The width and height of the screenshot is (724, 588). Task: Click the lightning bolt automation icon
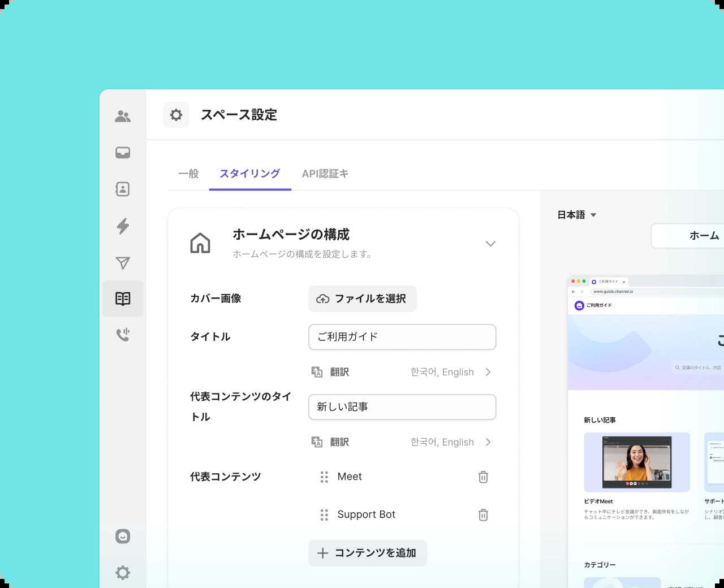click(123, 226)
